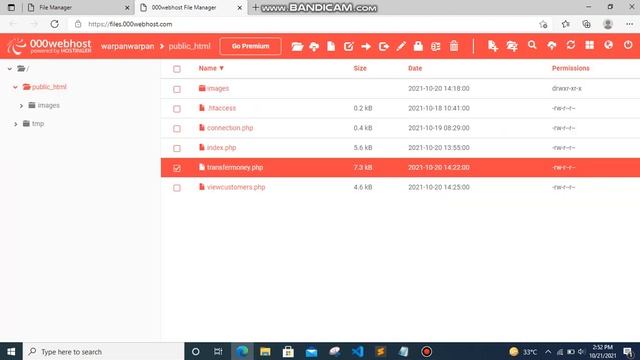Switch to grid view icon
The image size is (640, 360).
tap(589, 45)
